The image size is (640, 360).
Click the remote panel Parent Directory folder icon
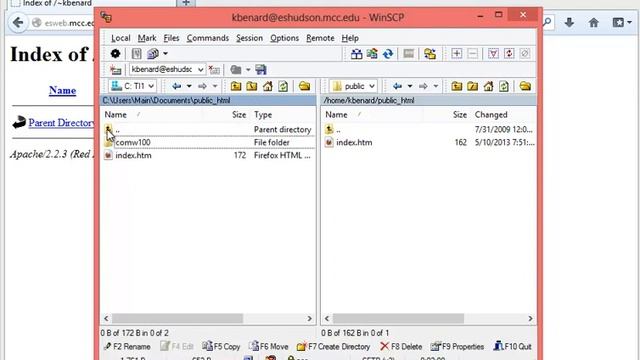(x=457, y=86)
